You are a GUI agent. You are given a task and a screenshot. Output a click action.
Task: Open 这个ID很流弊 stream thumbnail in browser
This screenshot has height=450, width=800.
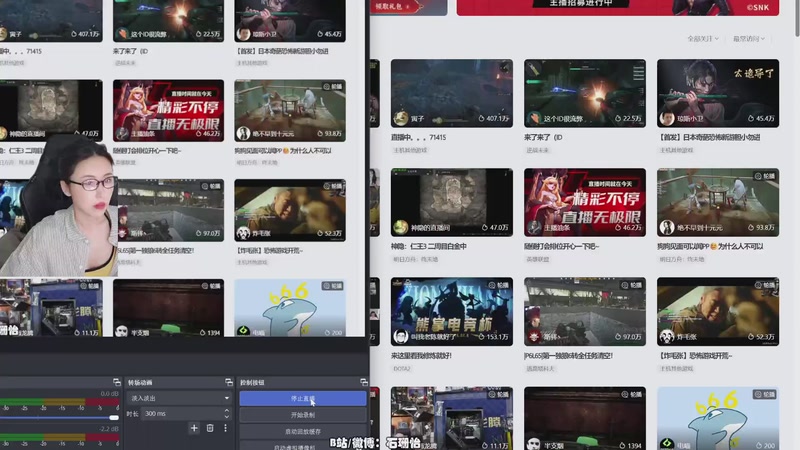585,93
